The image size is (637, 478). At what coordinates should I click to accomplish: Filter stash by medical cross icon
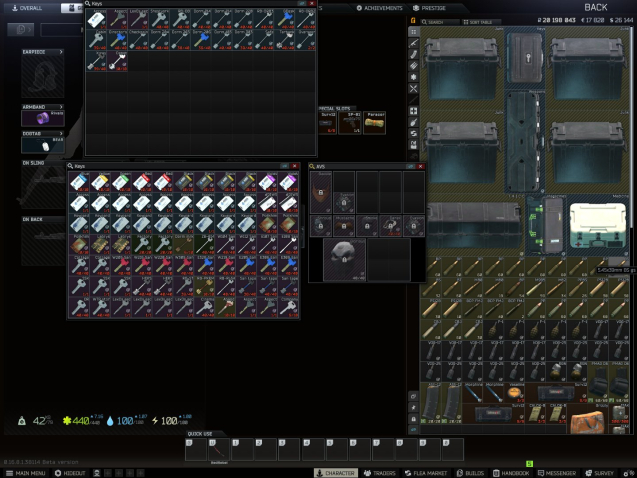point(414,111)
